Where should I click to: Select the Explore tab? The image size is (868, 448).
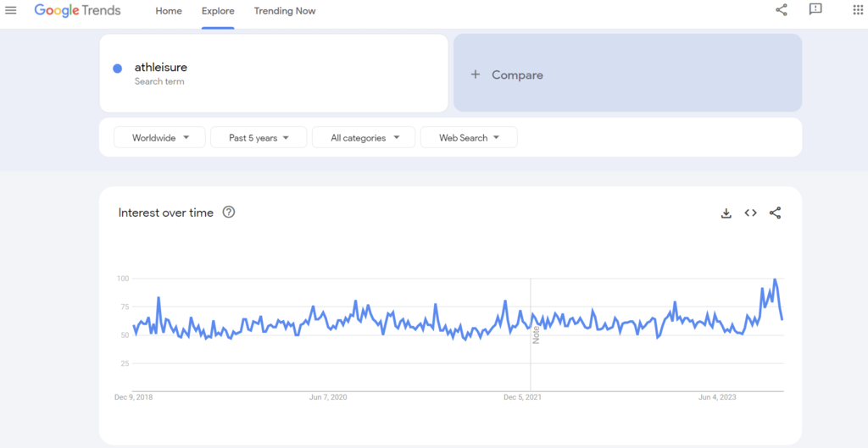tap(218, 11)
